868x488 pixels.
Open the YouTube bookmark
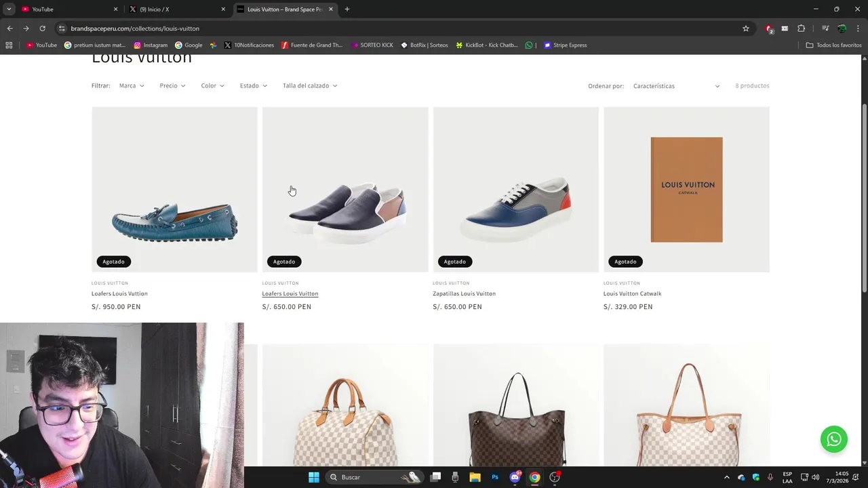coord(41,45)
